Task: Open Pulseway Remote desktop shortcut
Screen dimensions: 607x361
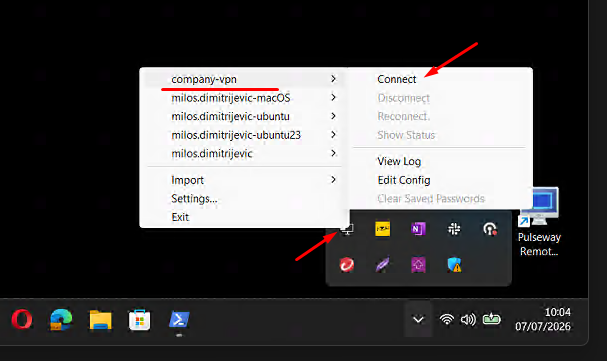Action: (x=539, y=222)
